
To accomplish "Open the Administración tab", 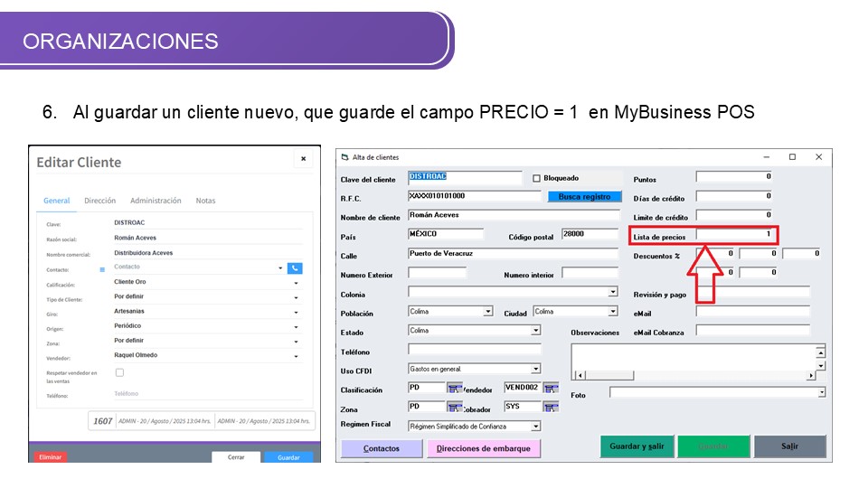I will click(156, 201).
